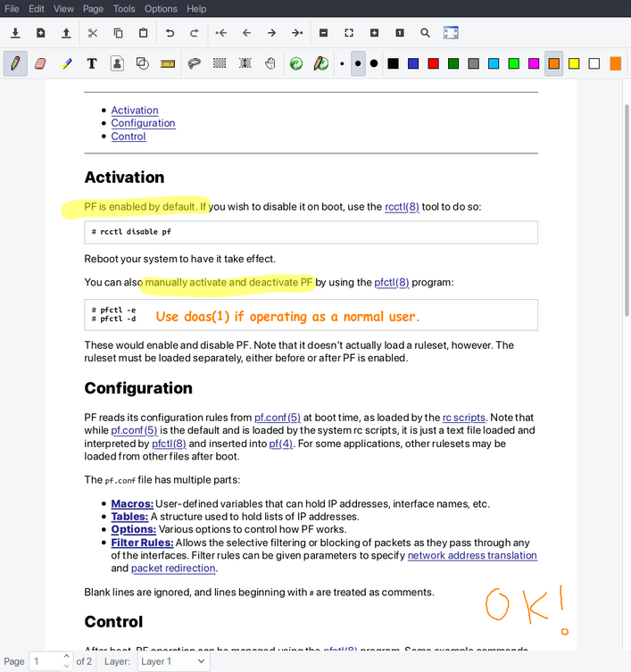Select the Eraser tool
Image resolution: width=631 pixels, height=672 pixels.
click(40, 63)
